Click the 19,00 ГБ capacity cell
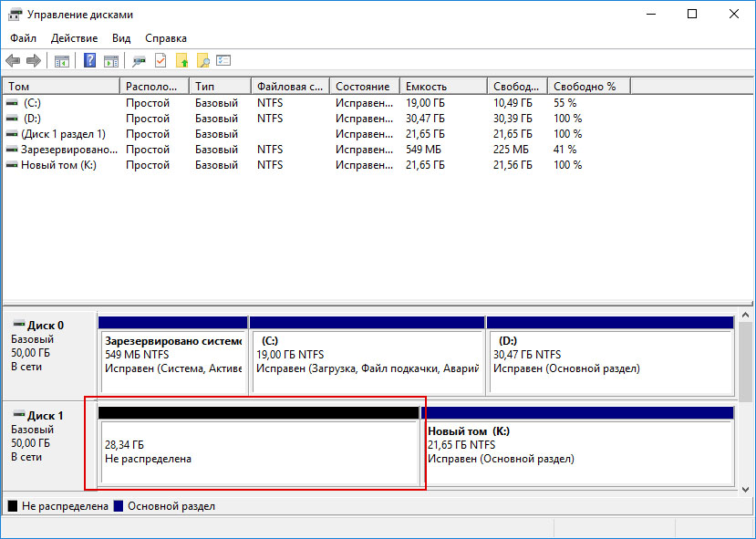 425,103
